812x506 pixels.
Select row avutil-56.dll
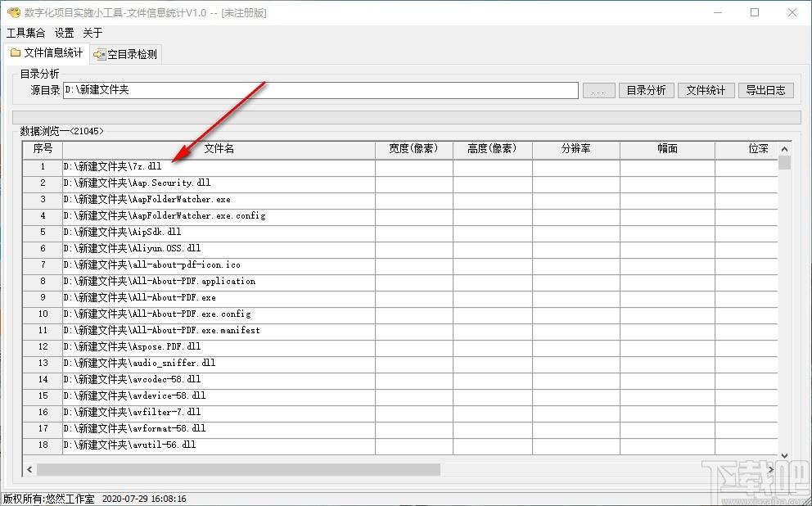coord(400,445)
